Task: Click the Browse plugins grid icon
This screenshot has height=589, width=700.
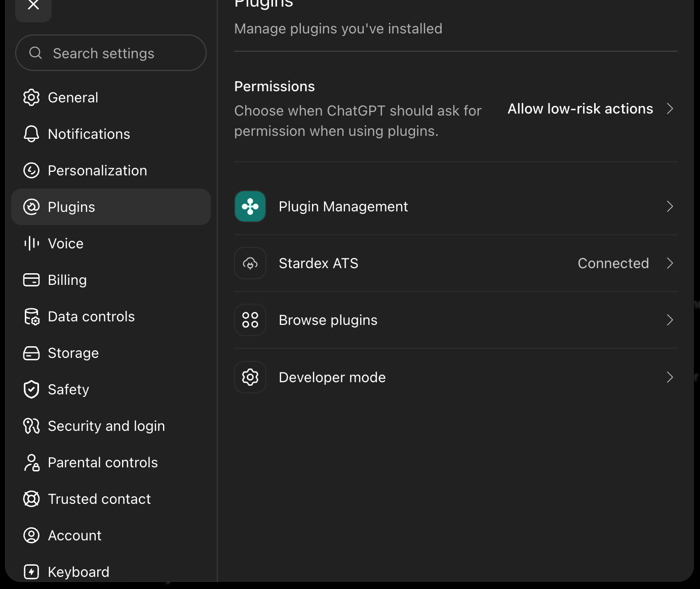Action: [250, 320]
